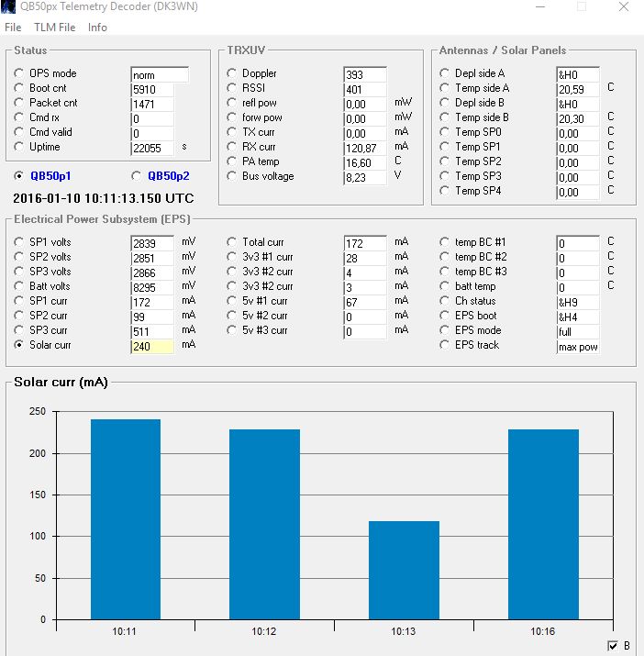Close the Telemetry Decoder window

[624, 6]
